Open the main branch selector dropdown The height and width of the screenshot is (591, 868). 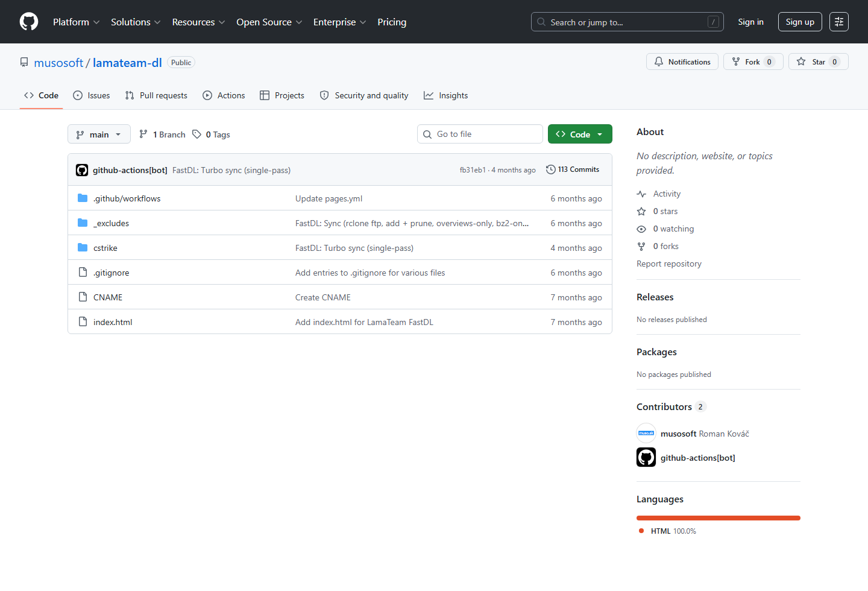click(99, 134)
